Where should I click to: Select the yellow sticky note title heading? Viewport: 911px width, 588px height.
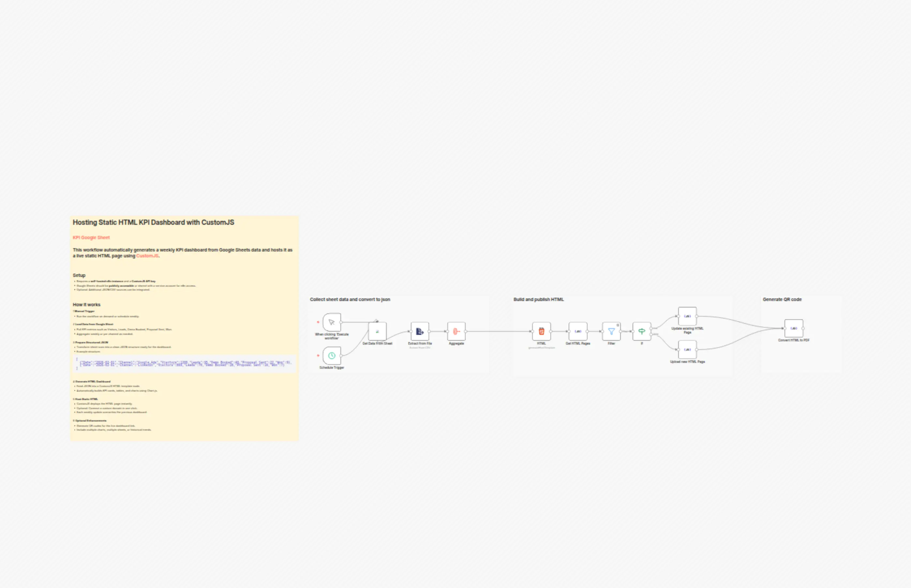[153, 222]
